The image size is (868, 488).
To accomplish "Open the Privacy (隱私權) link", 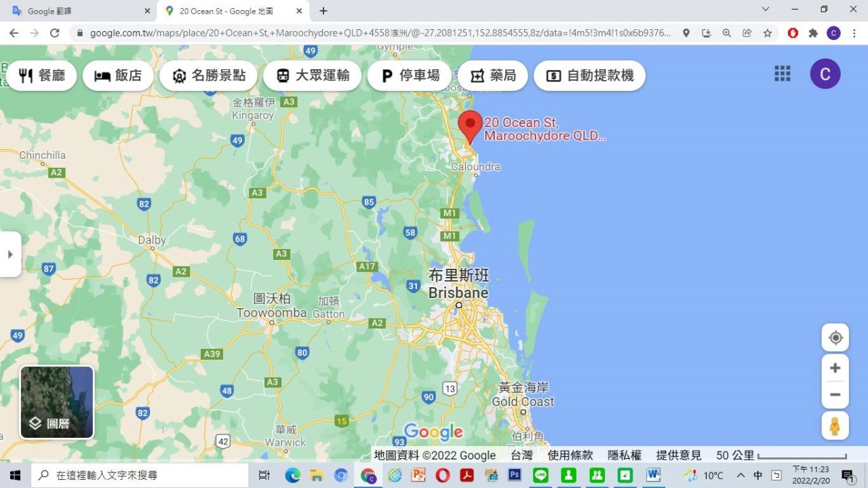I will tap(625, 455).
